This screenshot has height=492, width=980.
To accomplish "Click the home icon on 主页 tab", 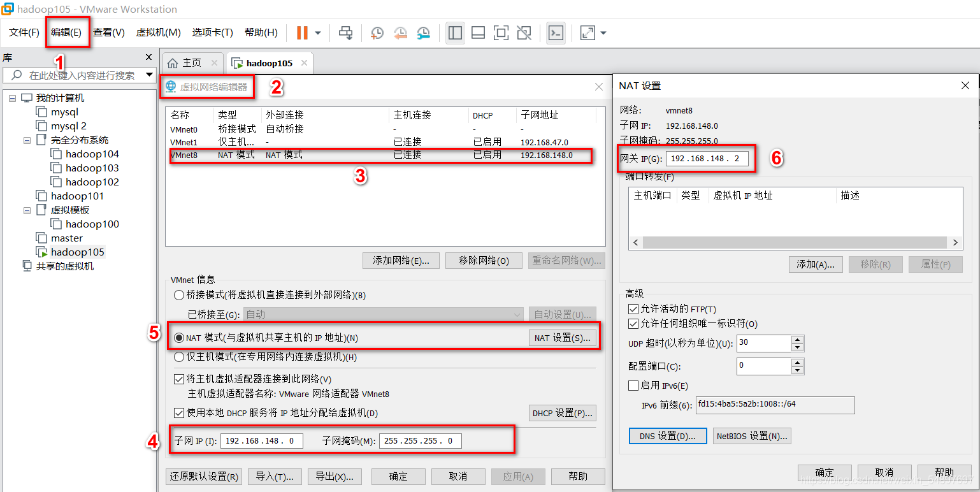I will click(x=173, y=62).
